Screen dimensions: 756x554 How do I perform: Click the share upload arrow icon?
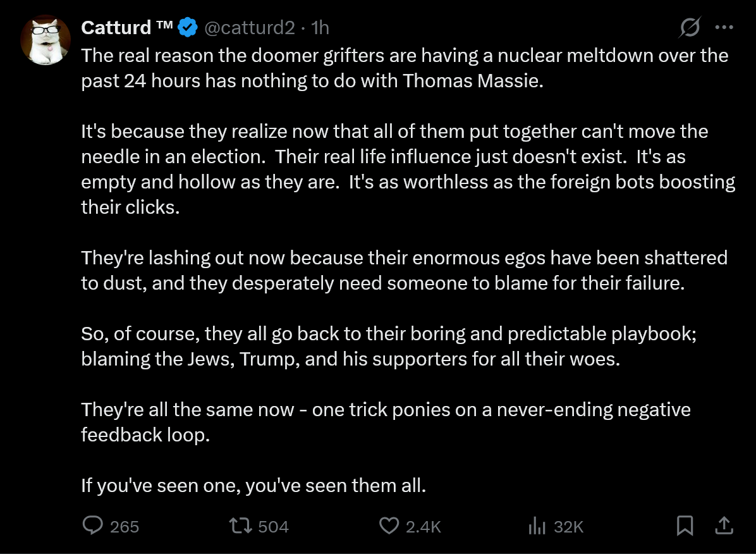724,526
